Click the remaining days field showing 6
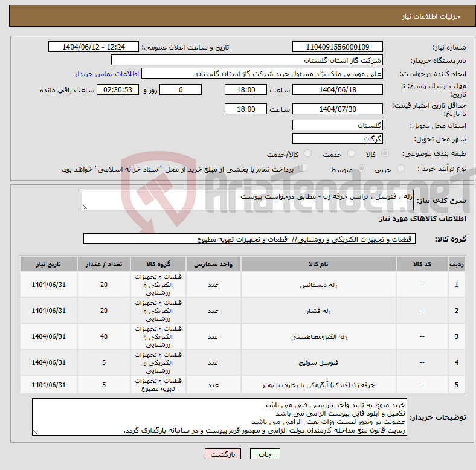Screen dimensions: 476x470 181,89
